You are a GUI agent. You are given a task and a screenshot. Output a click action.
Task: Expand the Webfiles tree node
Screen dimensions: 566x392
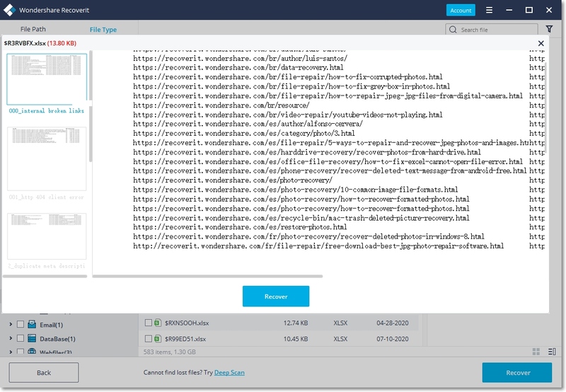coord(11,352)
